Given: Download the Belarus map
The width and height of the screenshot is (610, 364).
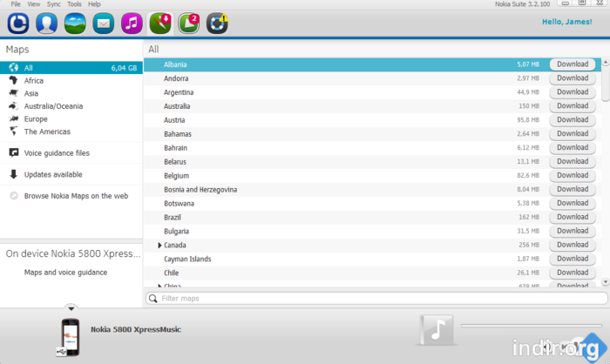Looking at the screenshot, I should pos(573,161).
